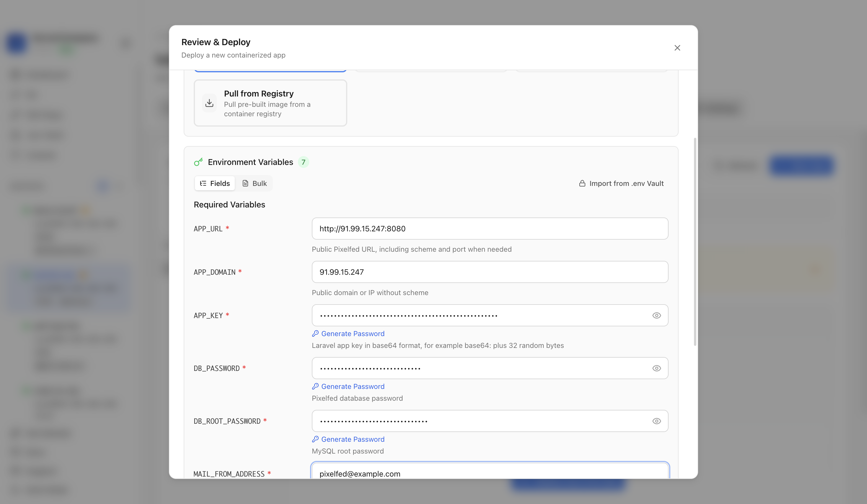This screenshot has height=504, width=867.
Task: Close the Review & Deploy dialog
Action: pyautogui.click(x=677, y=48)
